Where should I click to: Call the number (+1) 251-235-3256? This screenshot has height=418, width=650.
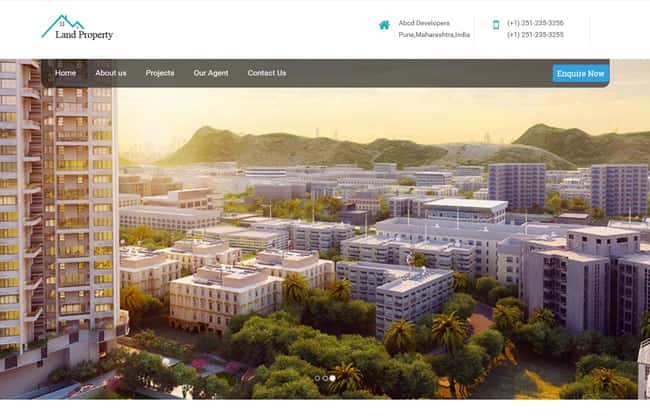click(x=535, y=23)
